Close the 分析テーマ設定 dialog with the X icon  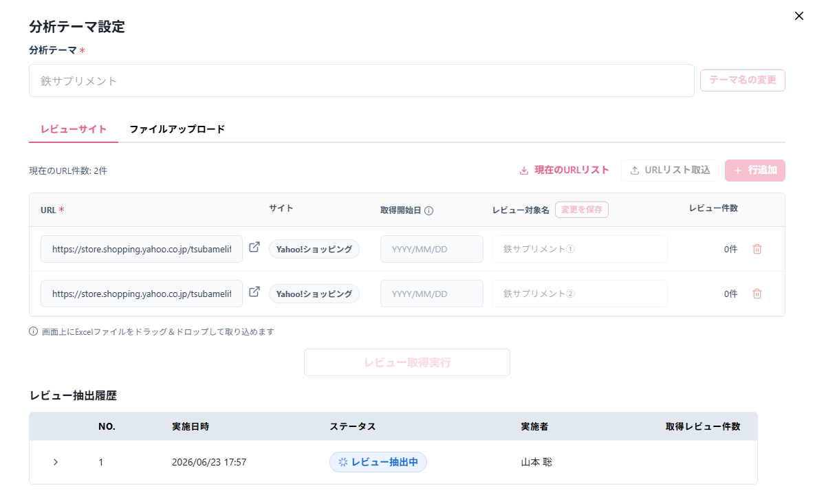point(799,16)
